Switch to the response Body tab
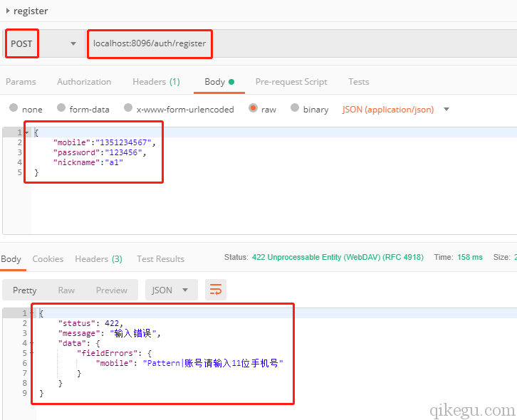This screenshot has width=517, height=420. point(11,259)
